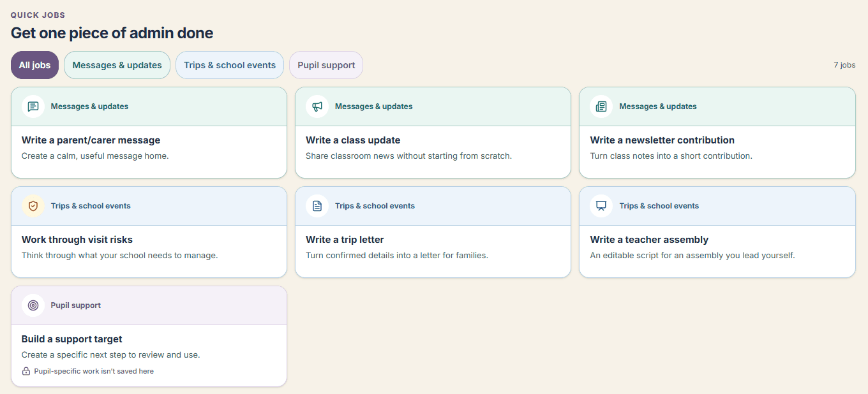
Task: Start Work through visit risks job
Action: click(x=149, y=232)
